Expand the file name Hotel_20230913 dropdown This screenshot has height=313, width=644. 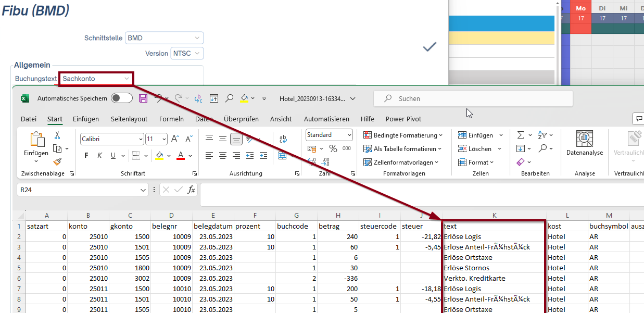pos(353,98)
